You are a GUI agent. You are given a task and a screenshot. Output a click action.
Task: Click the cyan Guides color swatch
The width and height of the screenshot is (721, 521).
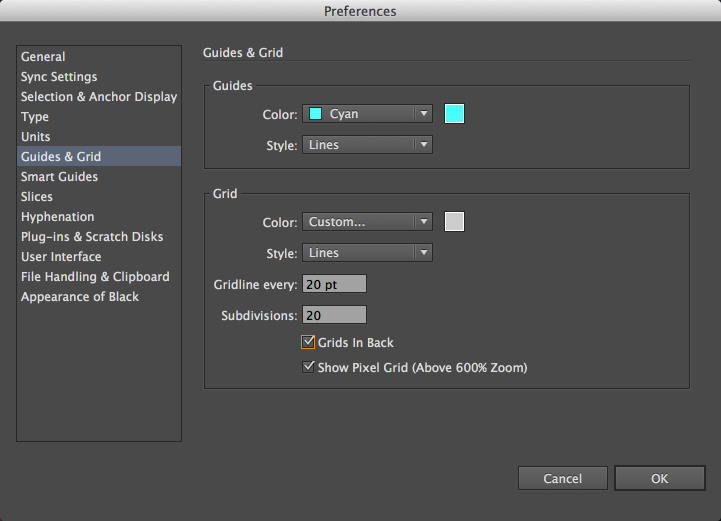click(x=454, y=114)
